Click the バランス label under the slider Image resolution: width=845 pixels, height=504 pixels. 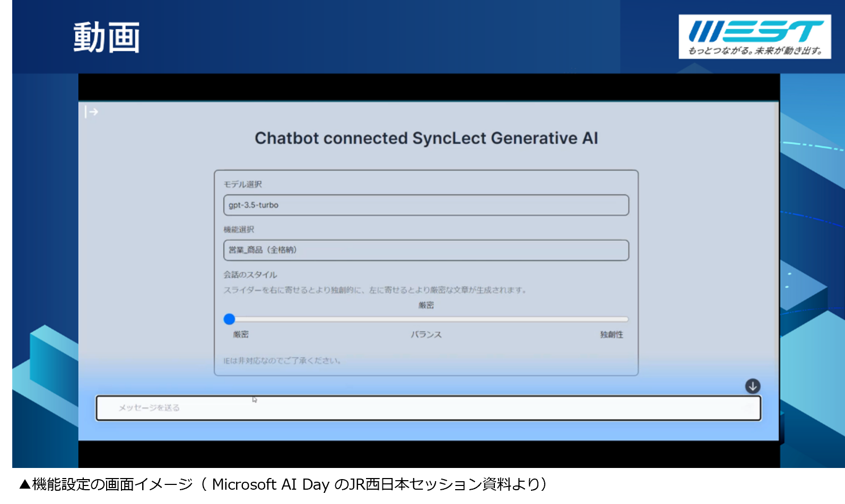pos(426,335)
